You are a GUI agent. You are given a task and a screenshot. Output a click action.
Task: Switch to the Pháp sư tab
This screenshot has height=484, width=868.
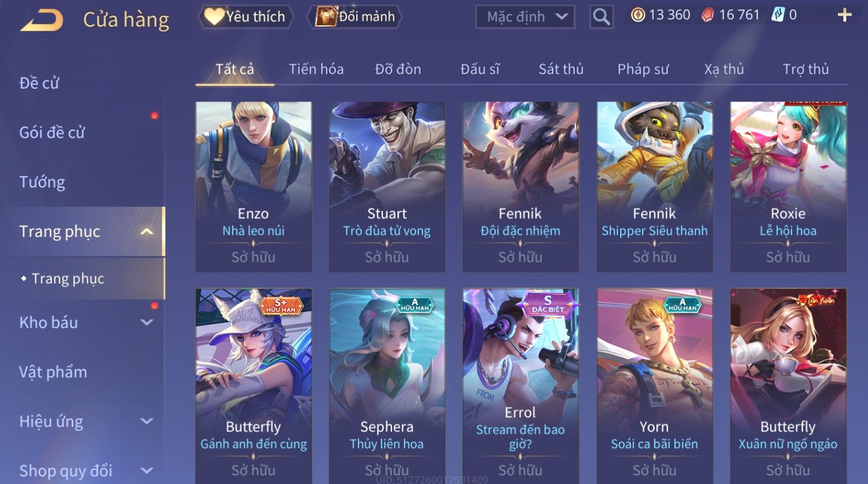643,69
